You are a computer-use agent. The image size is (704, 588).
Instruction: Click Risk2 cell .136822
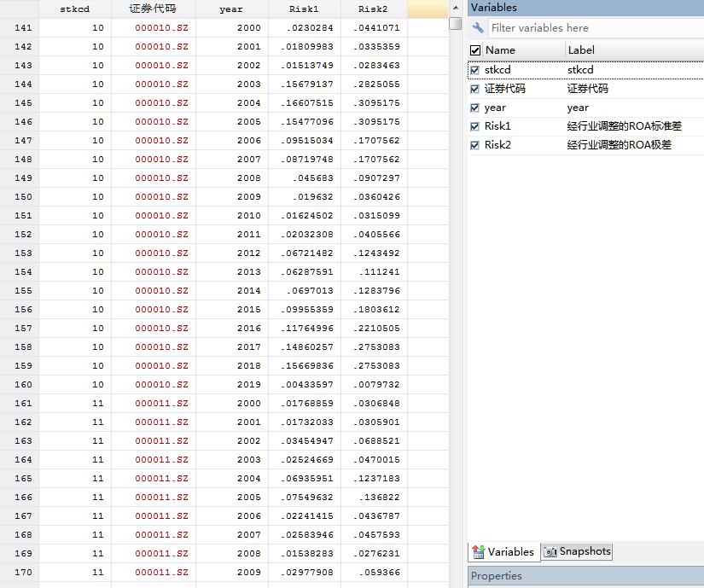pyautogui.click(x=374, y=498)
